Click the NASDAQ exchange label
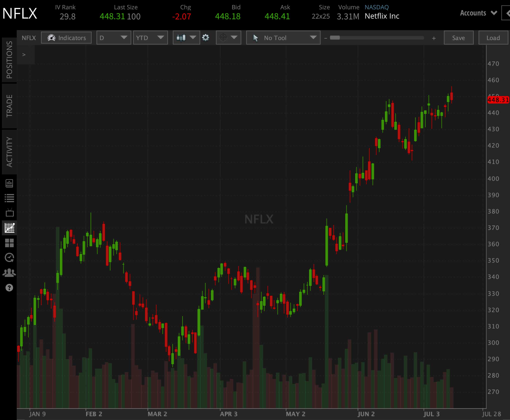This screenshot has height=420, width=510. [377, 7]
